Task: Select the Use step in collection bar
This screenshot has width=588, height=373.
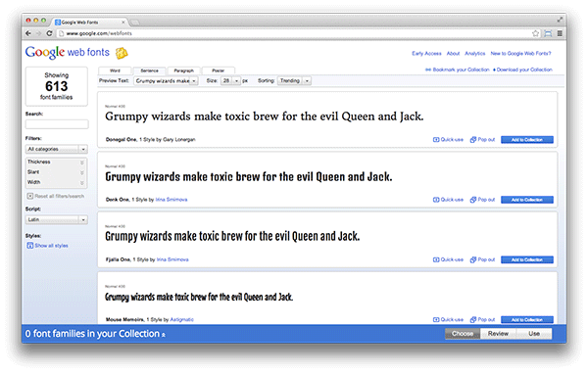Action: 534,334
